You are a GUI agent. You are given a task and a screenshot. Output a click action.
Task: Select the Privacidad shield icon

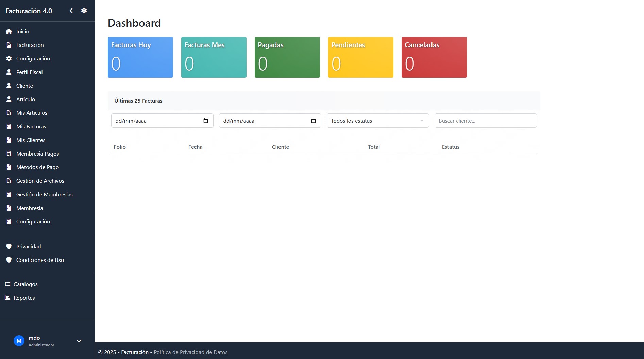(x=9, y=246)
